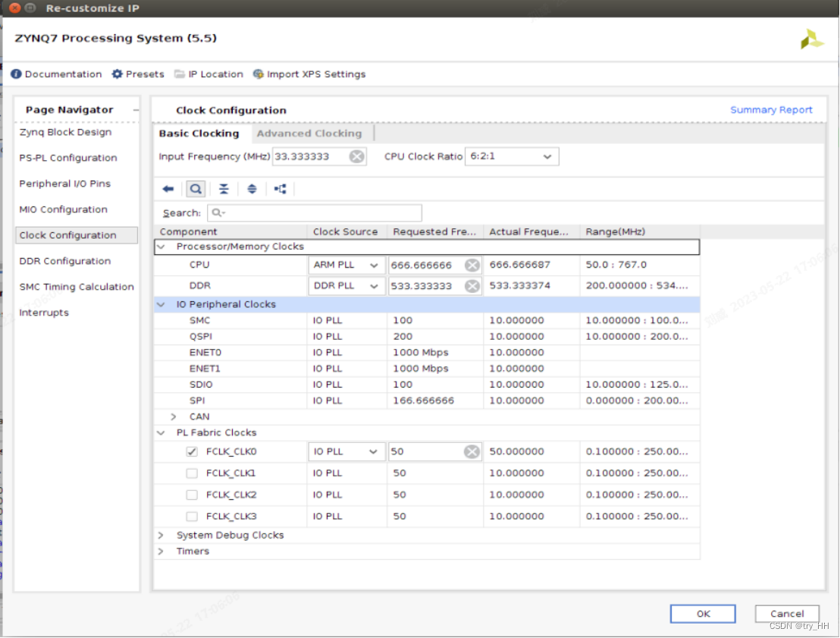Open Documentation info icon link
This screenshot has width=840, height=638.
point(56,74)
